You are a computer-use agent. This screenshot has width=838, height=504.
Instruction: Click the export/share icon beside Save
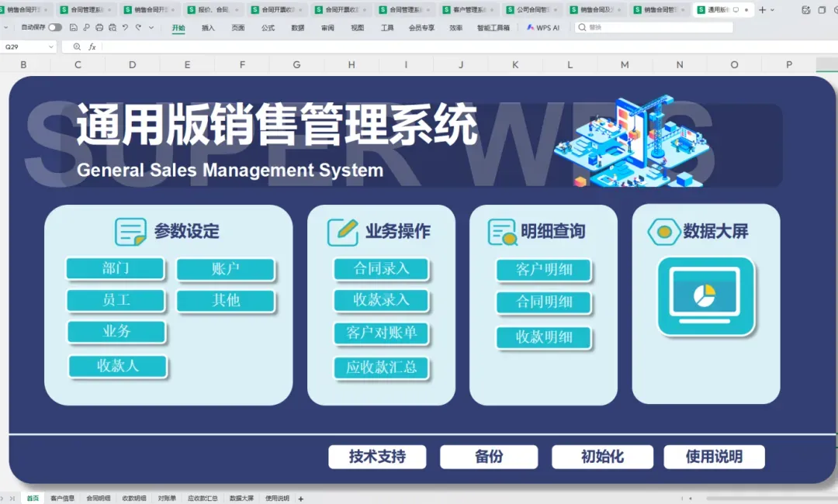pyautogui.click(x=86, y=27)
